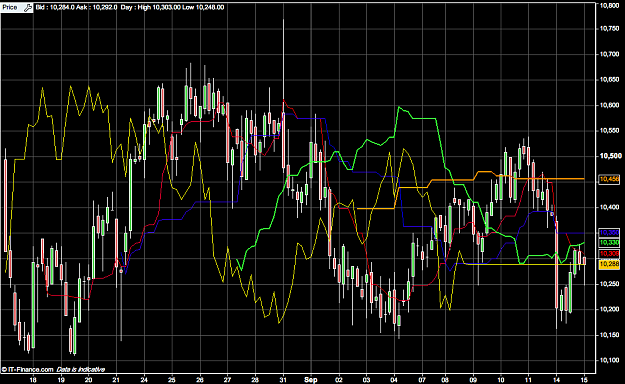Click the 10,550 price axis label
Screen dimensions: 625x384
[609, 131]
